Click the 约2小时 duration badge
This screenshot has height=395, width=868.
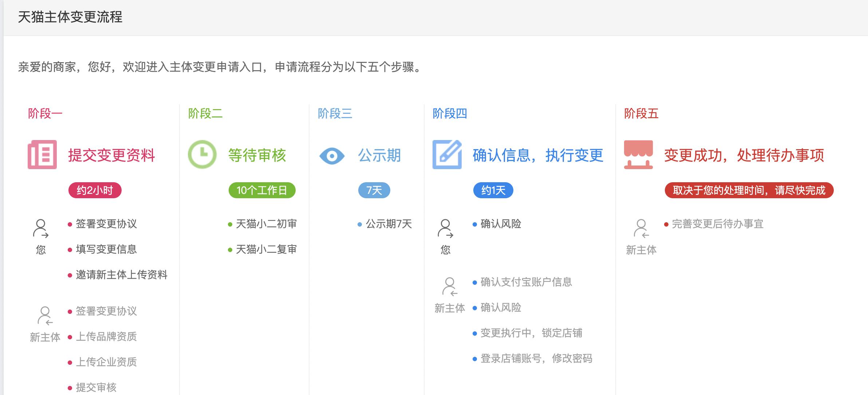[95, 190]
